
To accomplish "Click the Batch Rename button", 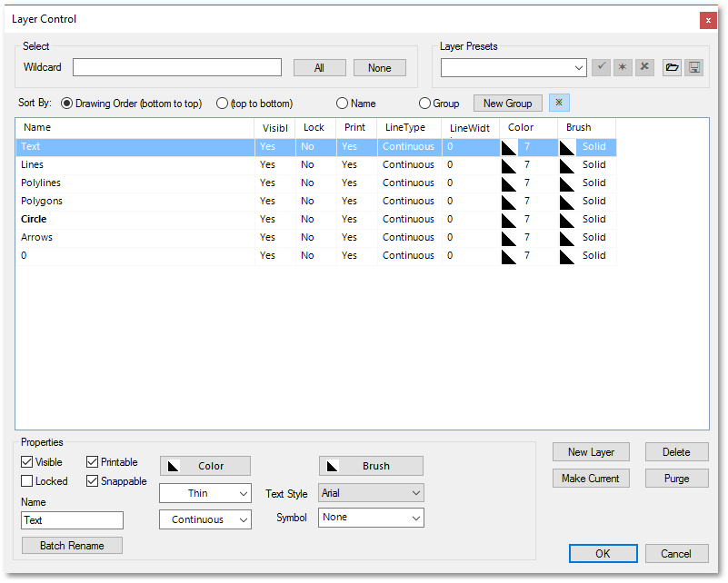I will tap(72, 546).
